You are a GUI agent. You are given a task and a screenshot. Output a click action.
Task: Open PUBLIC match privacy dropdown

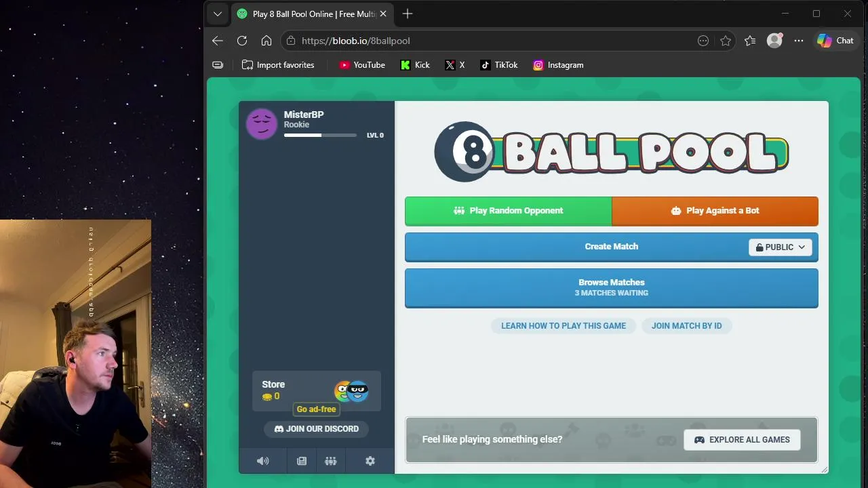coord(781,247)
